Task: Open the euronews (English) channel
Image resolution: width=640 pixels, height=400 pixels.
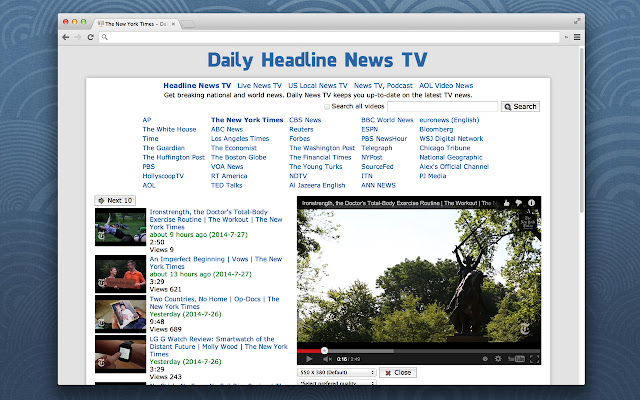Action: (449, 120)
